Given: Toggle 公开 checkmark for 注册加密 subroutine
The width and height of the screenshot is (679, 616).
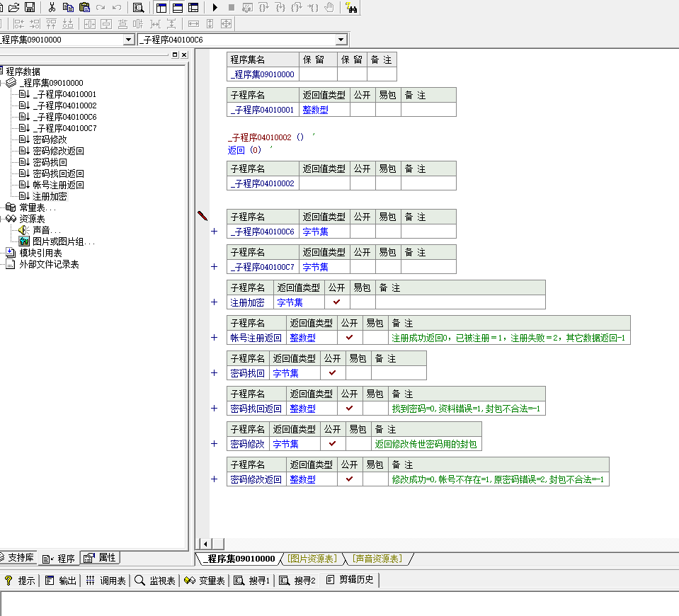Looking at the screenshot, I should pyautogui.click(x=337, y=302).
